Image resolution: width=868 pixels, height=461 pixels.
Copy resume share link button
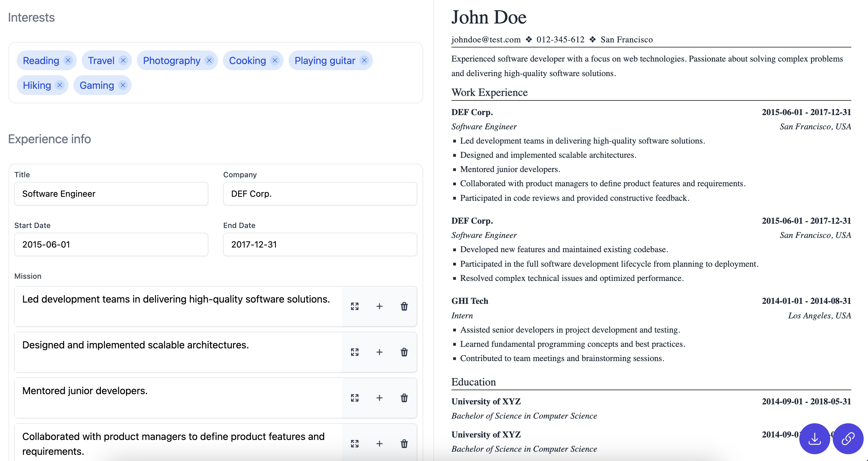coord(848,438)
